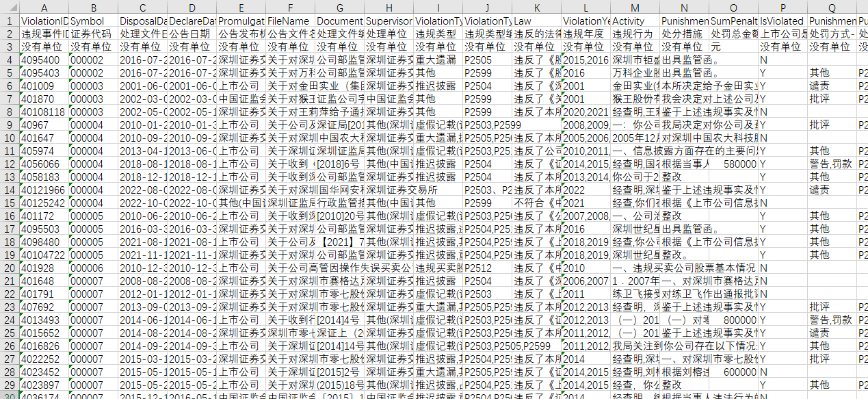Click document number [2015]2号

click(x=339, y=372)
